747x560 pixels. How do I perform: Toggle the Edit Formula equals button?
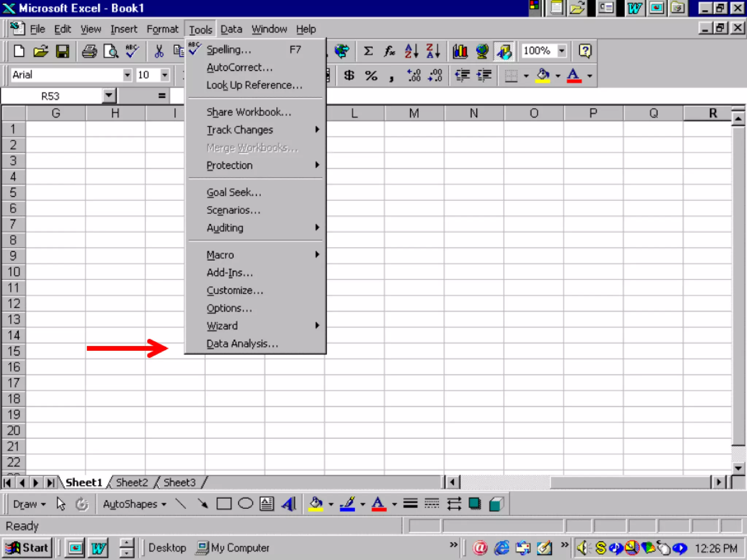pyautogui.click(x=162, y=96)
